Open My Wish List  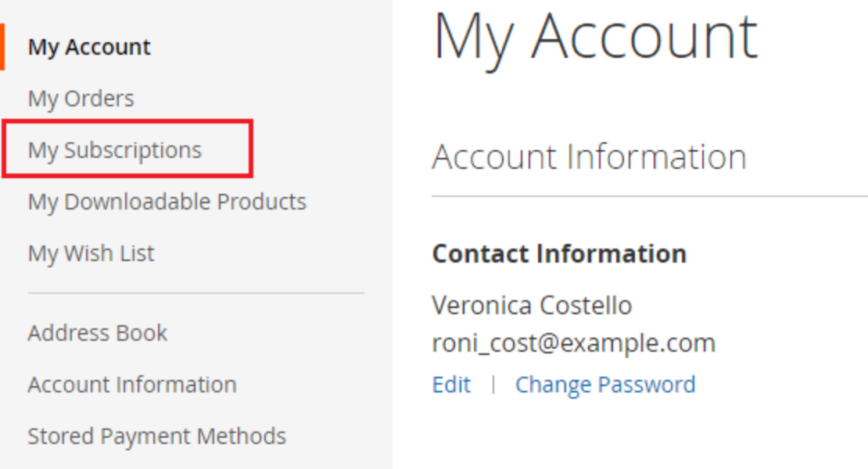91,253
